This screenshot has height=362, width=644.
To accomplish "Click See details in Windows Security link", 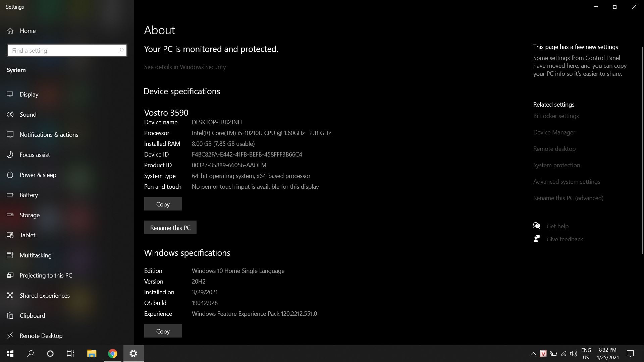I will tap(185, 67).
